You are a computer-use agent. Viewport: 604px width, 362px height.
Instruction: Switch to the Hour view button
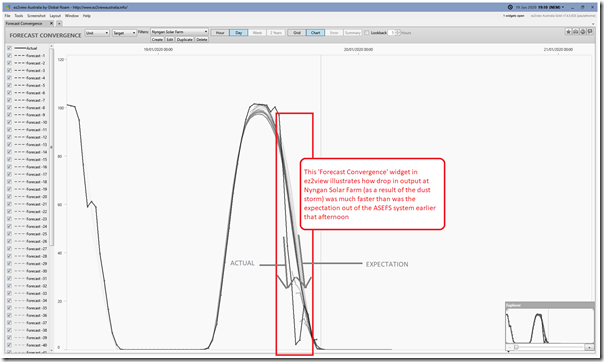(x=220, y=33)
